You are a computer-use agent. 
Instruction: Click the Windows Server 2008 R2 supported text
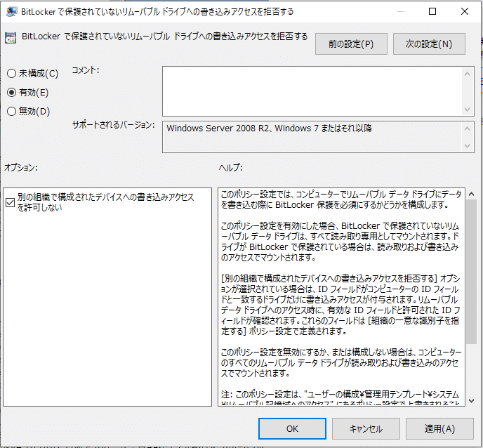[269, 129]
